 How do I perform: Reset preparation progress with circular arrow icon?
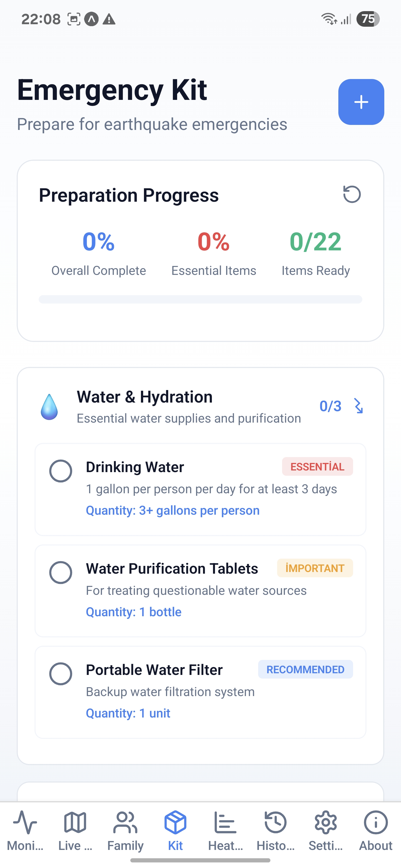[352, 194]
